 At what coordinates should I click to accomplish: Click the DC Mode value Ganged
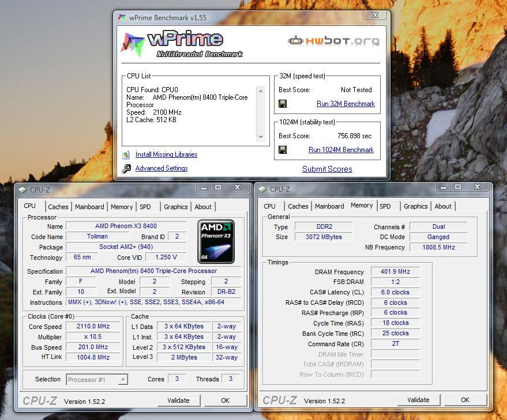tap(438, 237)
